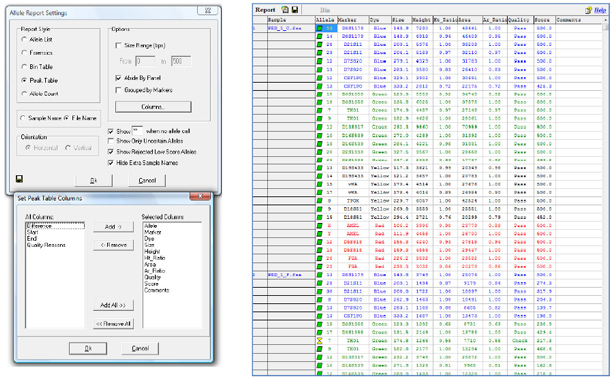This screenshot has width=616, height=381.
Task: Click Cancel in Set Peak Table Columns dialog
Action: (140, 348)
